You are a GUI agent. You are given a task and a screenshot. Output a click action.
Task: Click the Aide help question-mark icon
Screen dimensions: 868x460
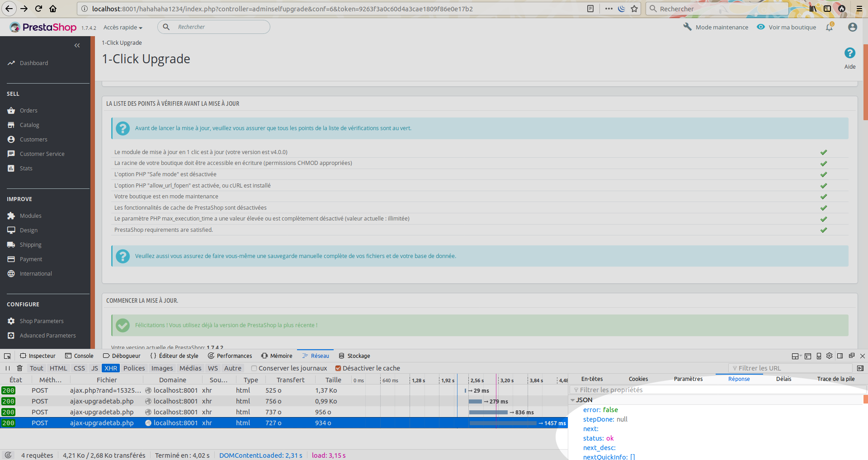(850, 53)
